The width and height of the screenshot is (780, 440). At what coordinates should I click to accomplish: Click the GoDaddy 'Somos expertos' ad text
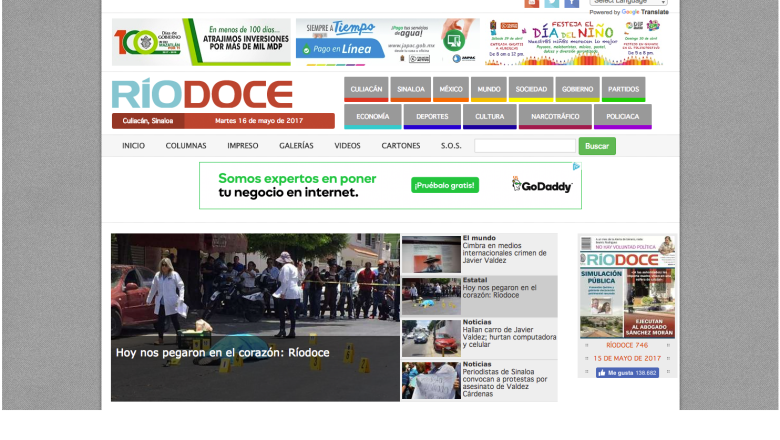click(297, 185)
